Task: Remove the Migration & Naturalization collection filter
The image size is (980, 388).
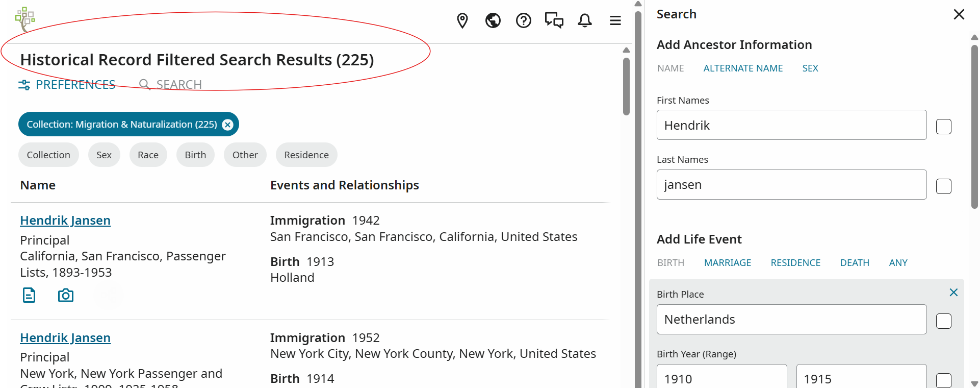Action: click(x=228, y=125)
